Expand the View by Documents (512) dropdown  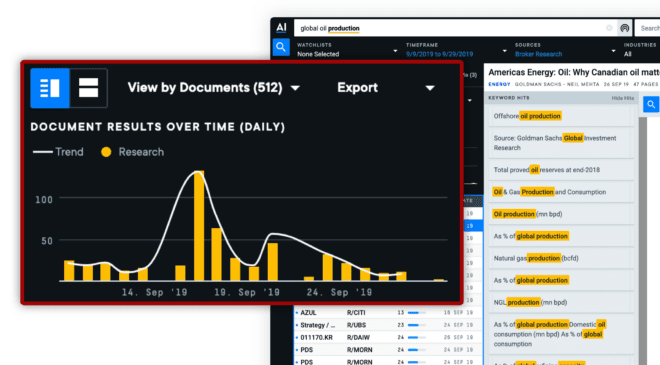coord(214,88)
